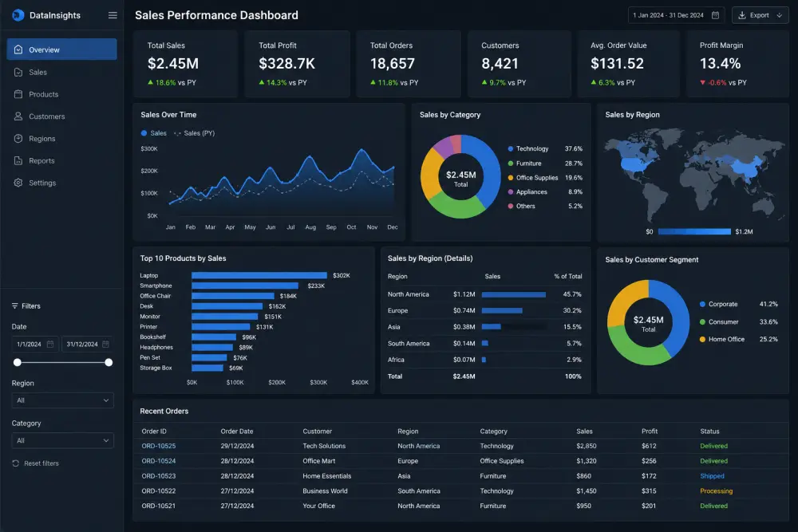The width and height of the screenshot is (798, 532).
Task: Click the Export button
Action: click(x=760, y=15)
